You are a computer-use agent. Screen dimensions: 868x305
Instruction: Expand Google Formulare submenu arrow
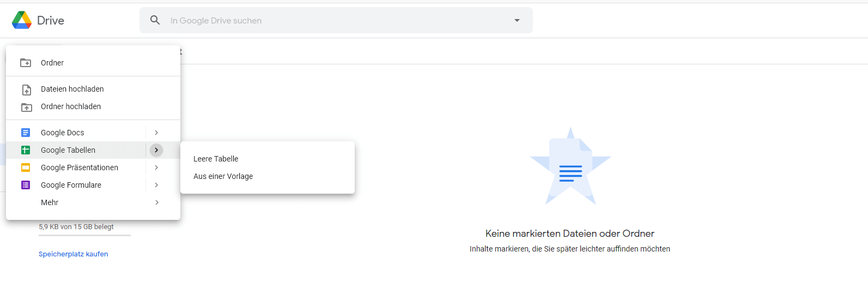[156, 185]
